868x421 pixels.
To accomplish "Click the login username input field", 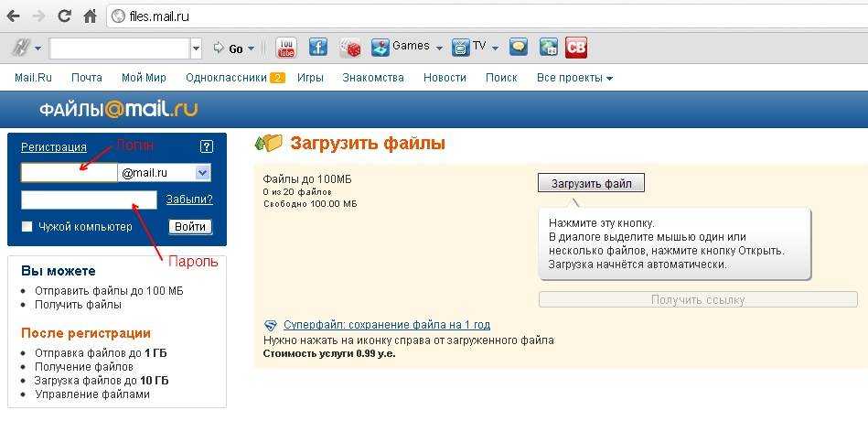I will pyautogui.click(x=69, y=173).
